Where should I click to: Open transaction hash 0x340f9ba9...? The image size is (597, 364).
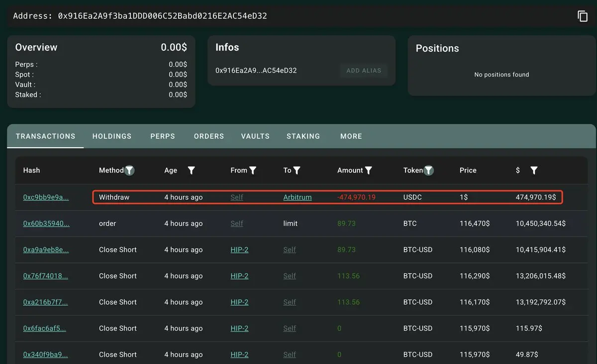pos(45,355)
